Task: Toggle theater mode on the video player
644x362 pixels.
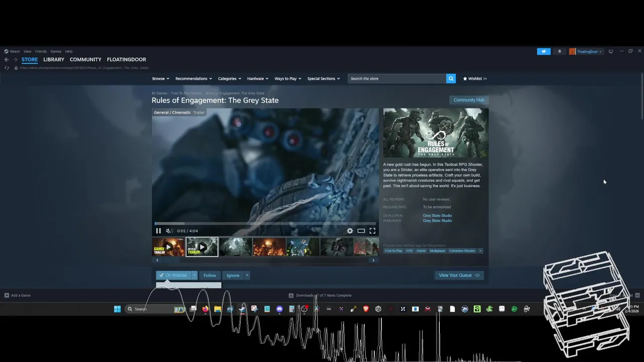Action: (x=361, y=231)
